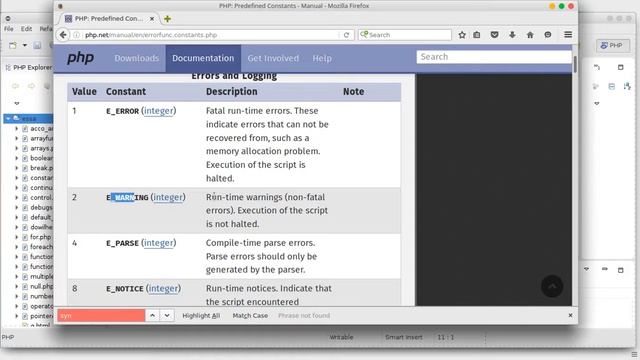The height and width of the screenshot is (360, 640).
Task: Show site information icon in URL bar
Action: [76, 35]
